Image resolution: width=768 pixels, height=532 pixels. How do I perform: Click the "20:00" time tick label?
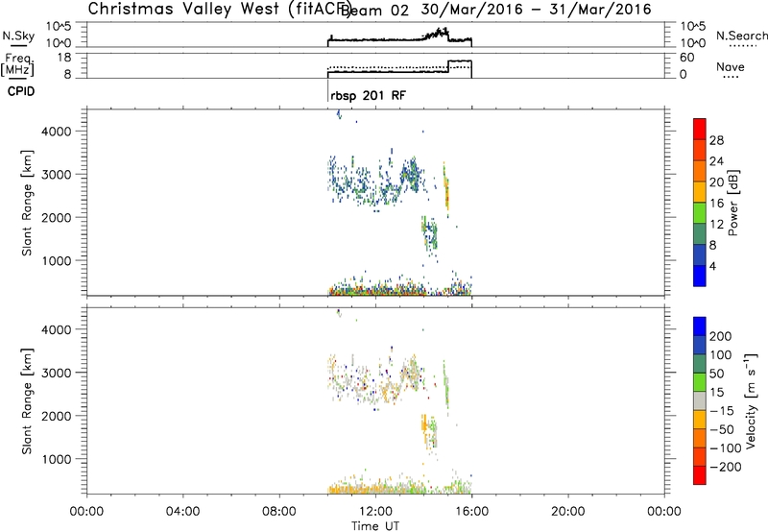(567, 512)
